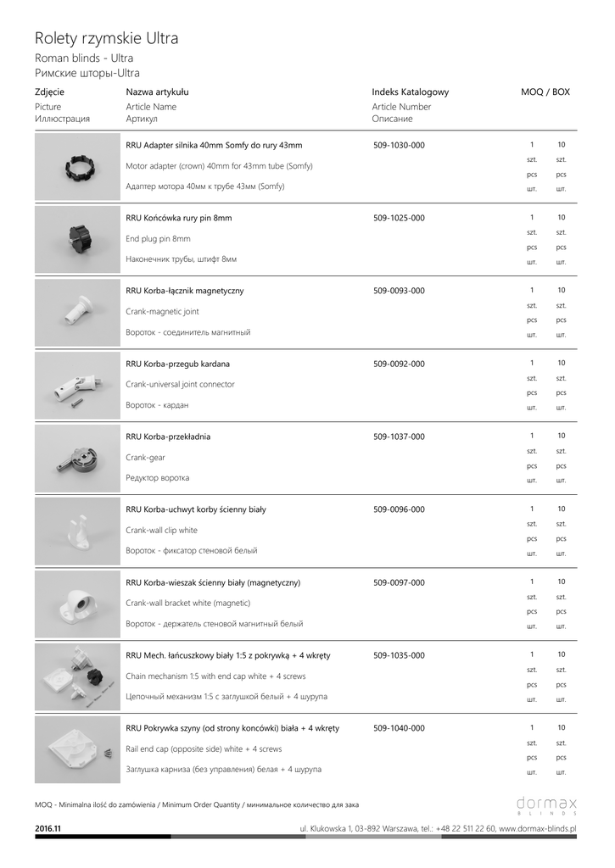
Task: Open the universal joint connector picture
Action: point(77,385)
